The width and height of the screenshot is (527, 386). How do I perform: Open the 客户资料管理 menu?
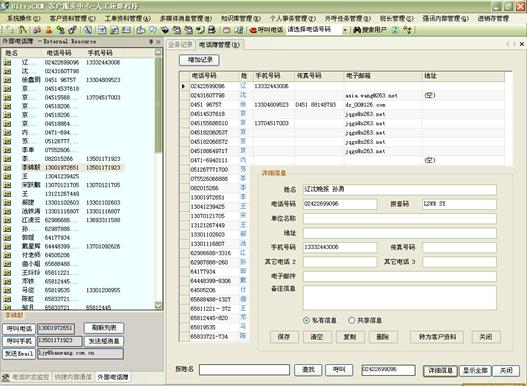(x=73, y=18)
